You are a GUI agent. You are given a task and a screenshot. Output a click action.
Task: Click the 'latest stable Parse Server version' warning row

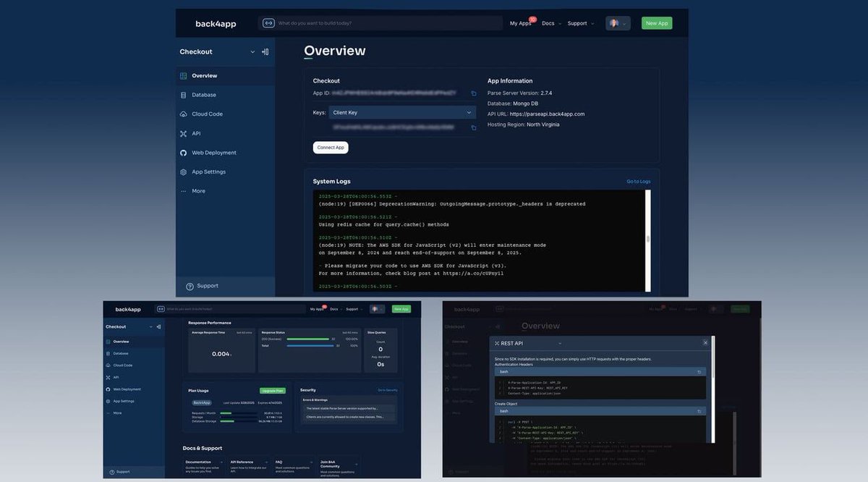pos(349,408)
